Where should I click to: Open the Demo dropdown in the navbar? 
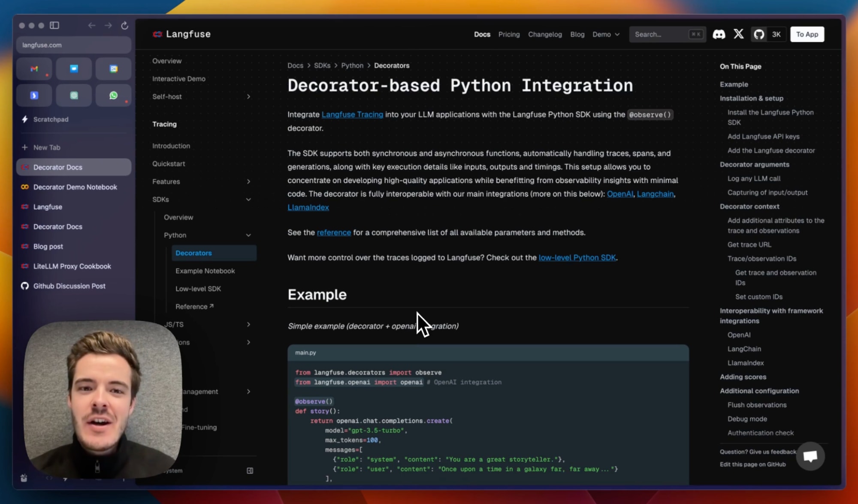[x=606, y=34]
